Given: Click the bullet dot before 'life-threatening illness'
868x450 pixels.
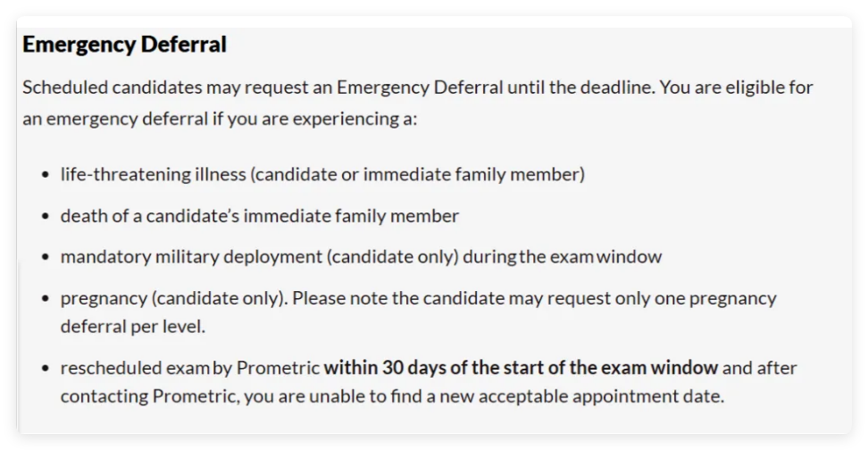Looking at the screenshot, I should tap(46, 175).
